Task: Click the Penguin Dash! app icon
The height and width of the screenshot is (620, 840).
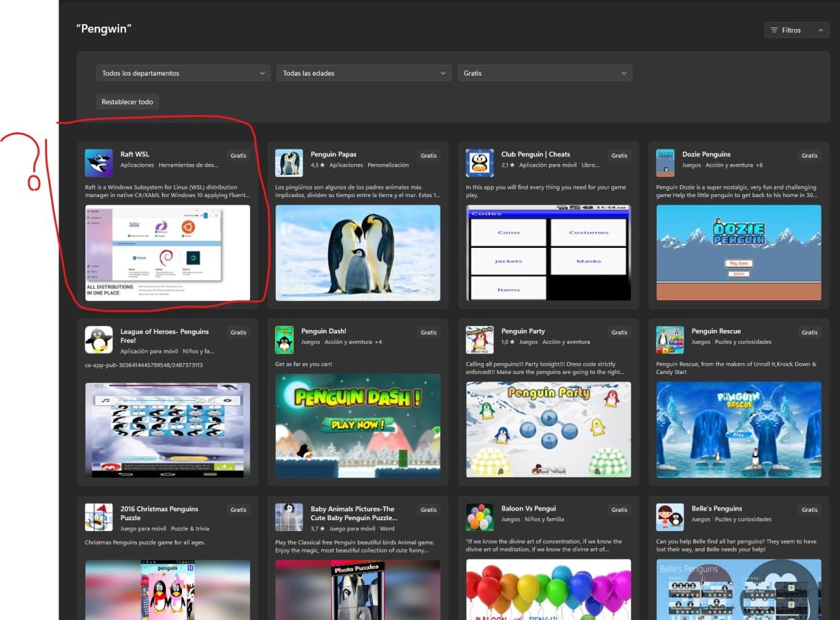Action: click(284, 340)
